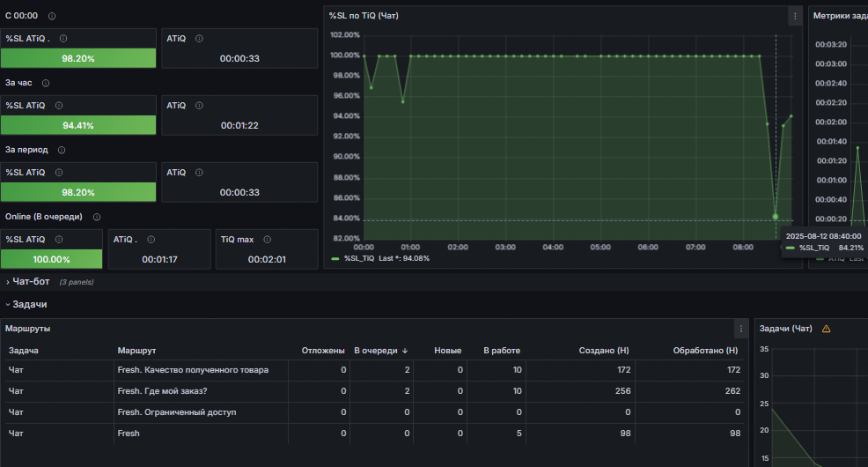Click the 84.21% data point on chart
Image resolution: width=868 pixels, height=467 pixels.
(776, 217)
